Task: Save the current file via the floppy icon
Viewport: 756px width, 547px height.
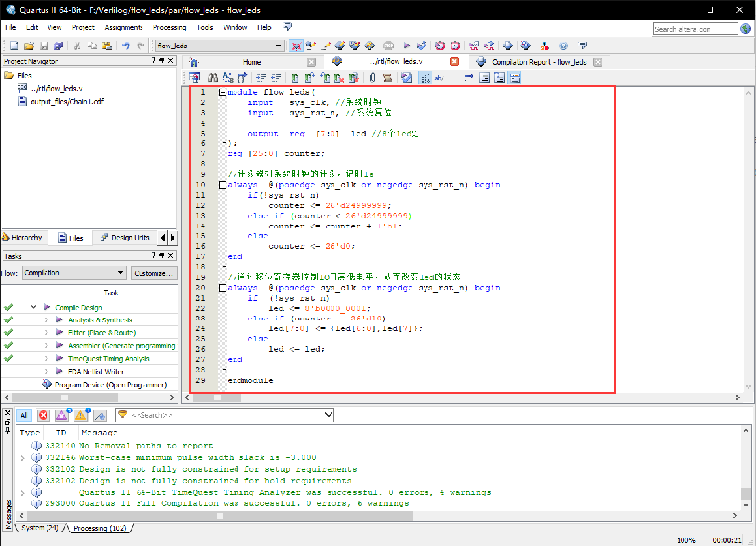Action: click(44, 46)
